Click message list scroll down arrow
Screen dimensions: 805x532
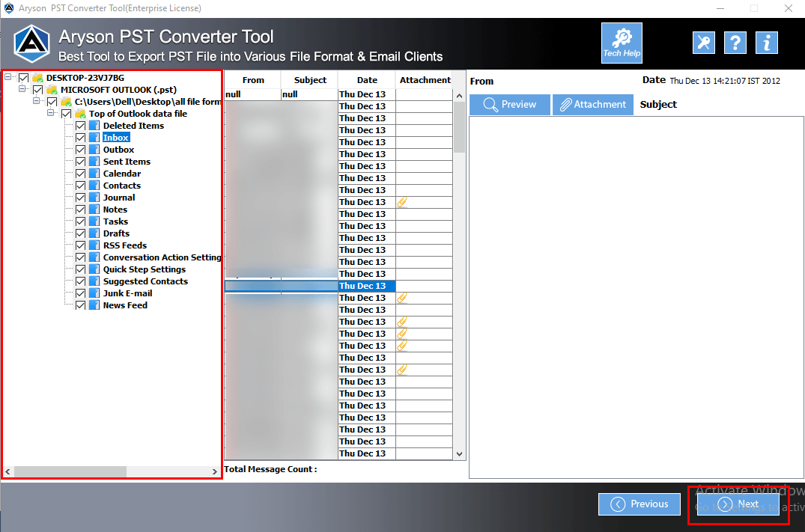[460, 454]
